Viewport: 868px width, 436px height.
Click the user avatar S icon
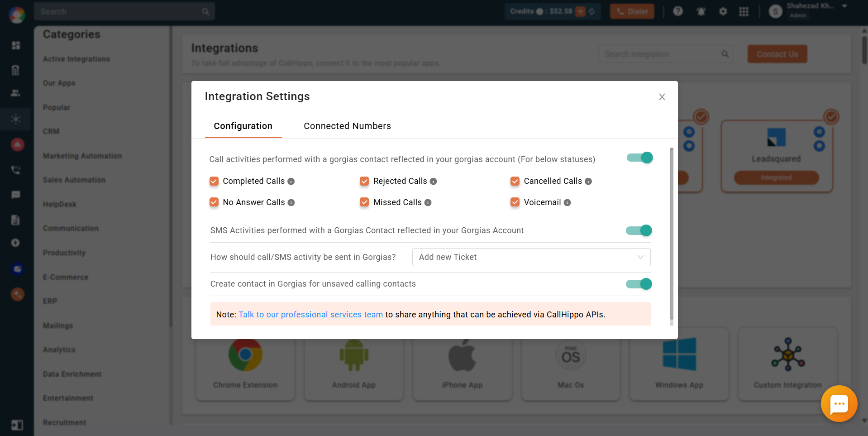click(x=775, y=11)
